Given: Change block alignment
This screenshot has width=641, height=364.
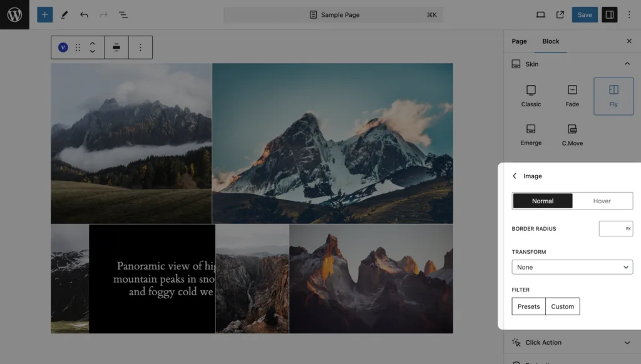Looking at the screenshot, I should tap(116, 48).
